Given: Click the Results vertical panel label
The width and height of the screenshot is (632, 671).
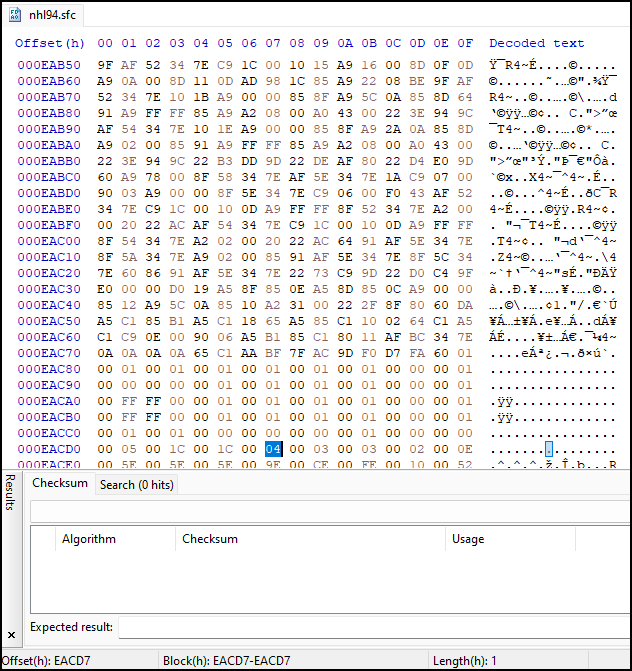Looking at the screenshot, I should tap(11, 492).
